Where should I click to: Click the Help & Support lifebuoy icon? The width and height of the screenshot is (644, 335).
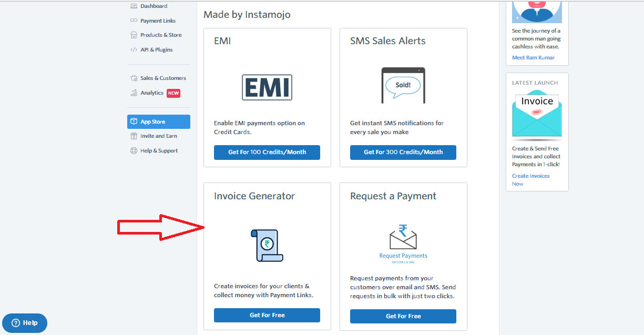pos(134,151)
